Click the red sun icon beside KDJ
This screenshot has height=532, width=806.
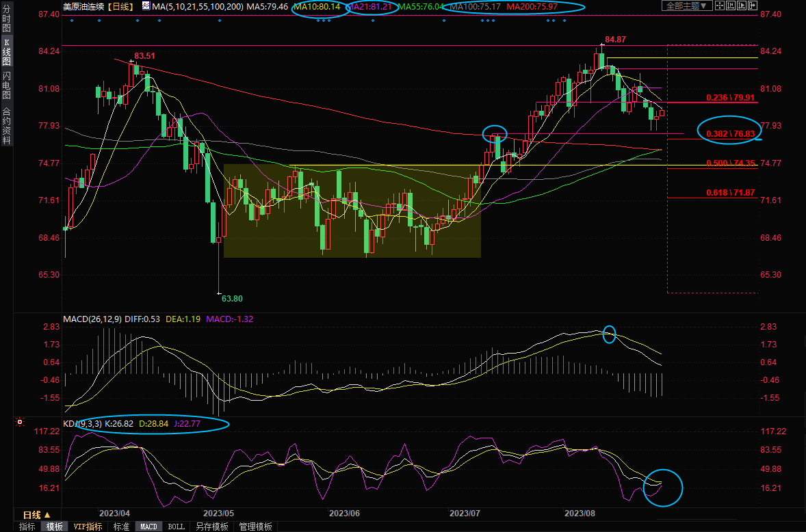tap(20, 423)
